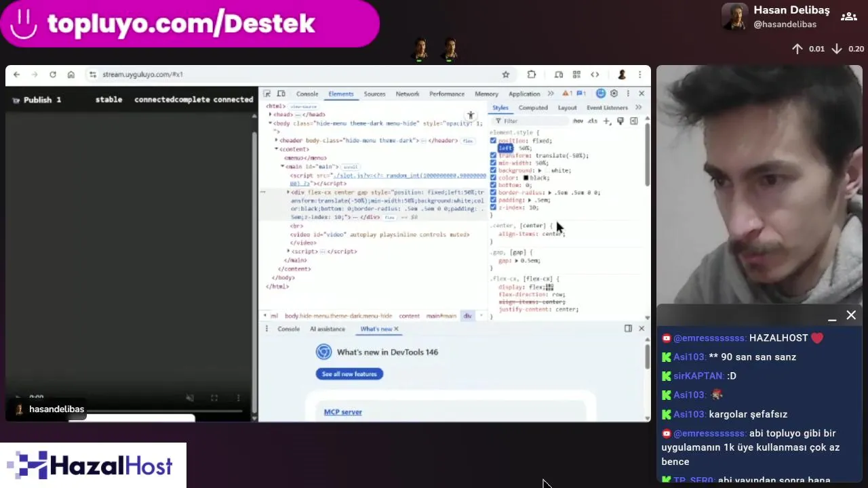Image resolution: width=868 pixels, height=488 pixels.
Task: Switch to the Performance tab
Action: click(x=447, y=94)
